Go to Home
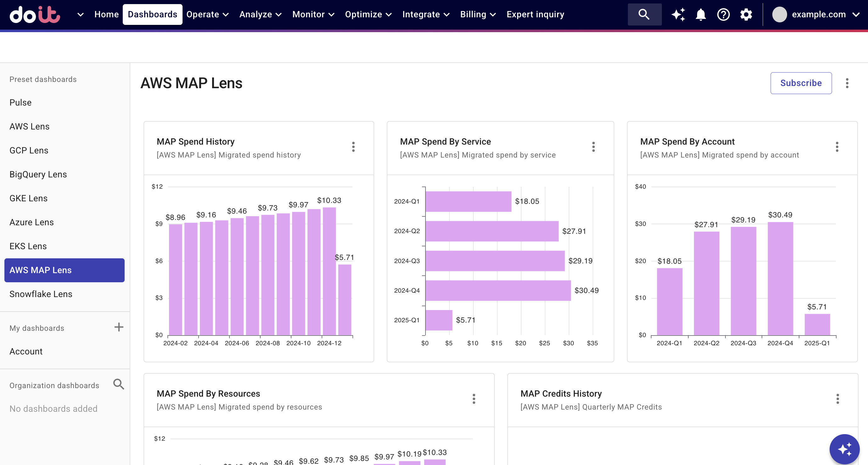 coord(106,14)
